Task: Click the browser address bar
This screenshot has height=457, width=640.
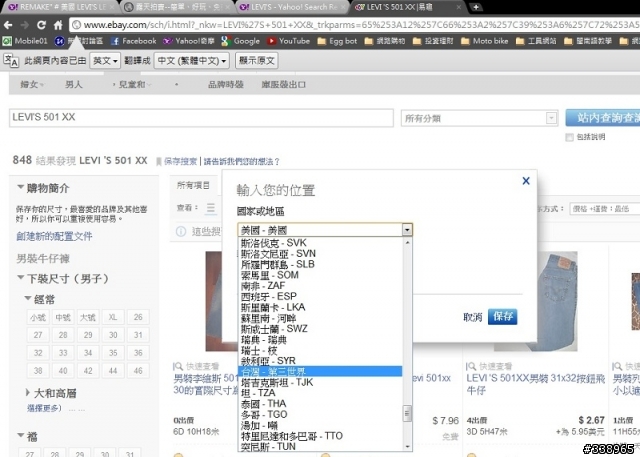Action: click(x=354, y=25)
